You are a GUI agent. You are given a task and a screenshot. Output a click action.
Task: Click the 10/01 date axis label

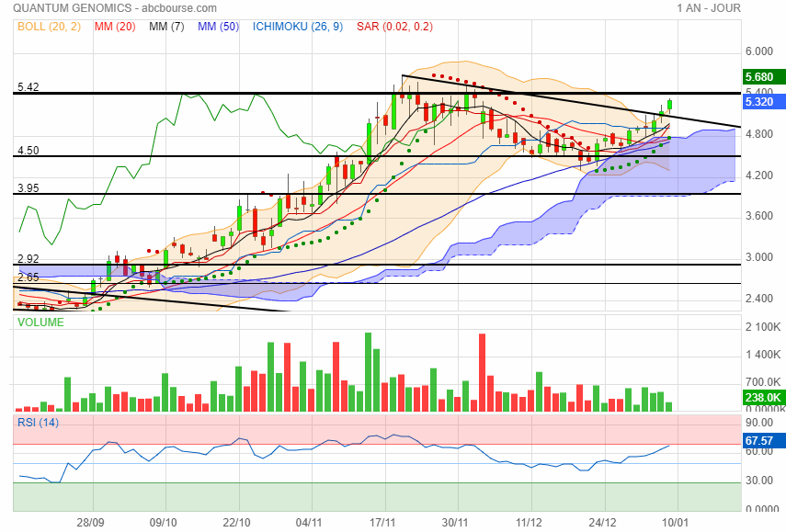coord(675,523)
